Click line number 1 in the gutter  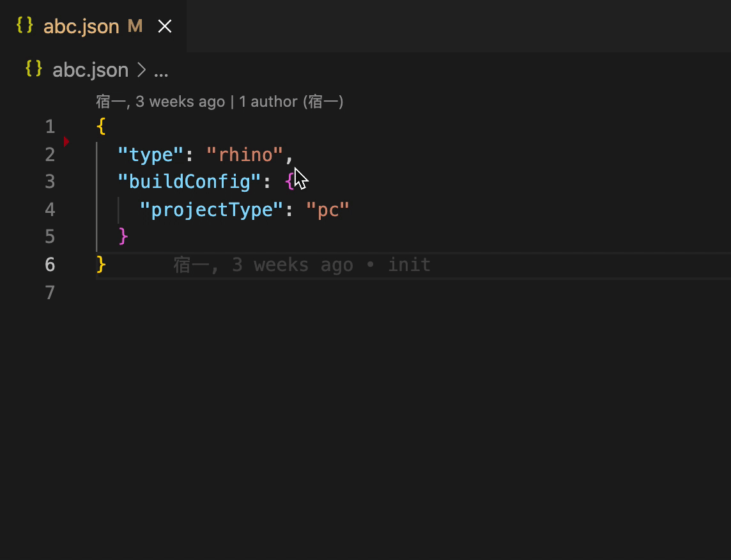pos(50,127)
